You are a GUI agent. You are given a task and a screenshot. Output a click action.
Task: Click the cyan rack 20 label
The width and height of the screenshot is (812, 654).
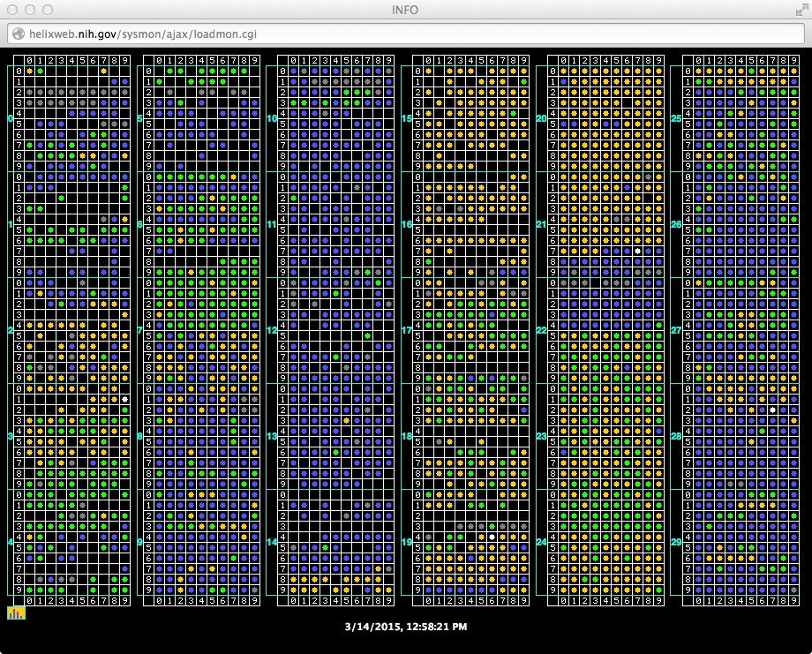(541, 117)
